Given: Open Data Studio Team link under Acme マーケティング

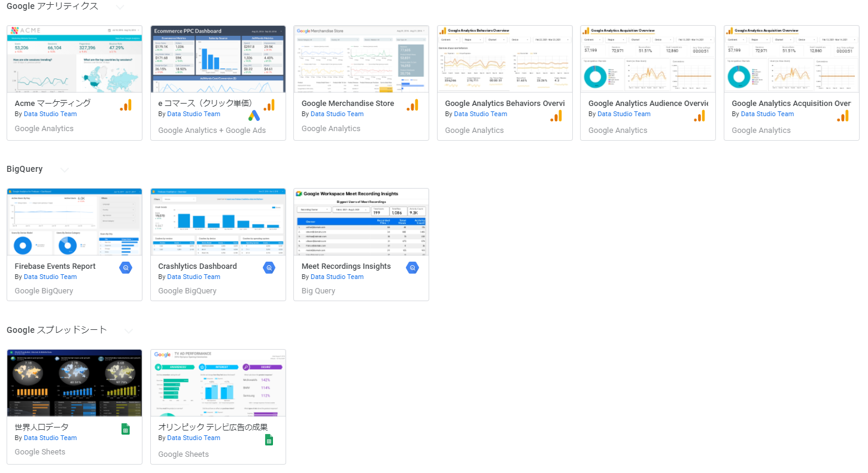Looking at the screenshot, I should click(50, 114).
